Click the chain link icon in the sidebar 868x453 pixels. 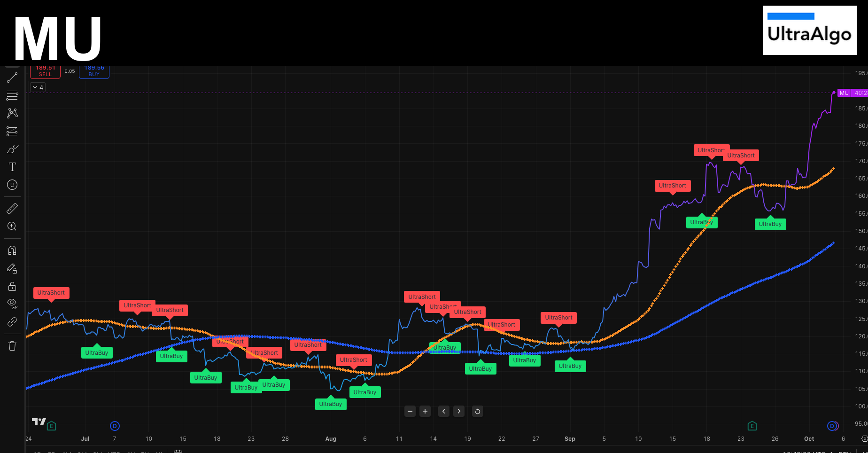point(12,322)
